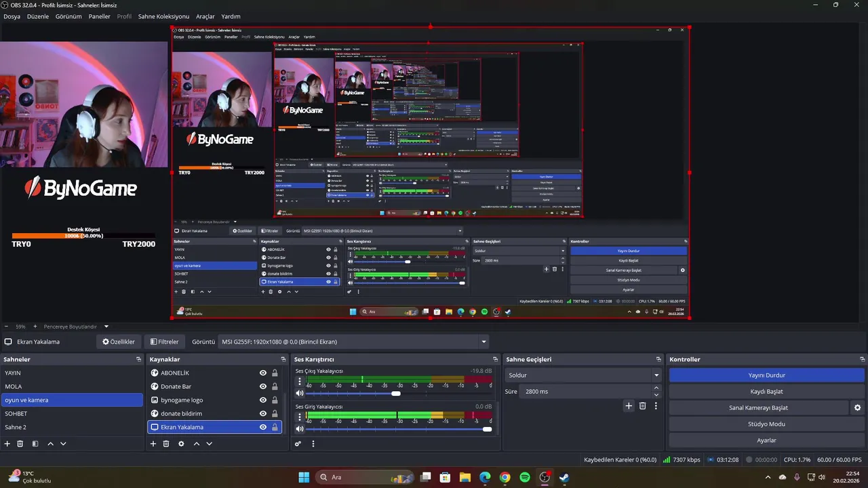Open transition properties three-dot menu
Viewport: 868px width, 488px height.
click(656, 406)
